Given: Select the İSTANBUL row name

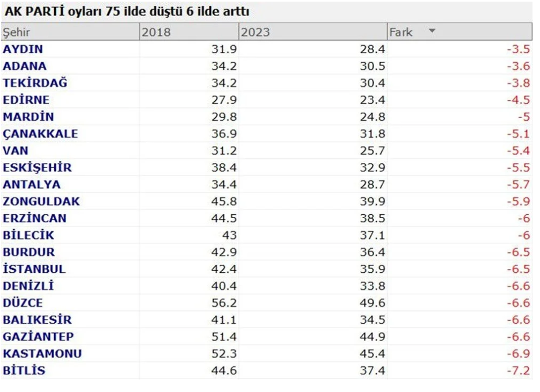Looking at the screenshot, I should pyautogui.click(x=34, y=269).
